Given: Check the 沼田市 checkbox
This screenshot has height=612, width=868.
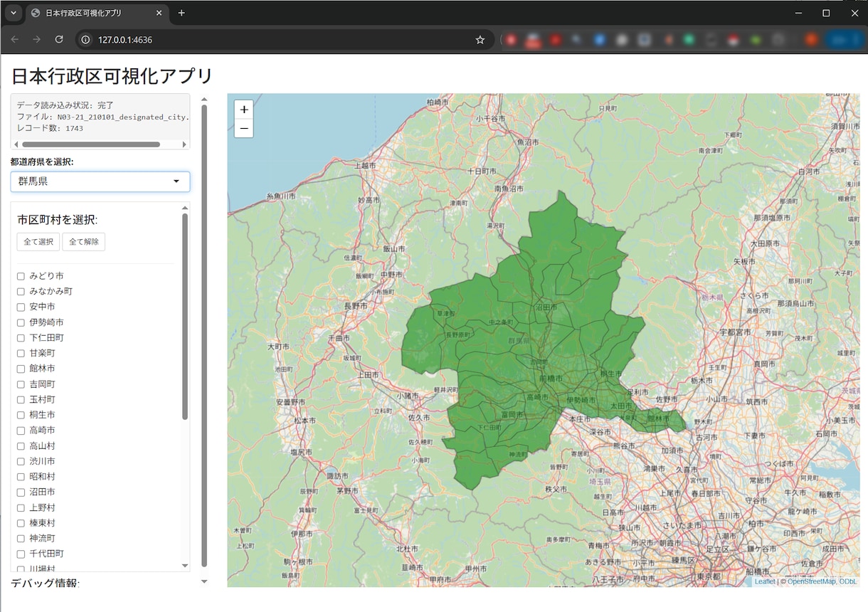Looking at the screenshot, I should (x=21, y=492).
